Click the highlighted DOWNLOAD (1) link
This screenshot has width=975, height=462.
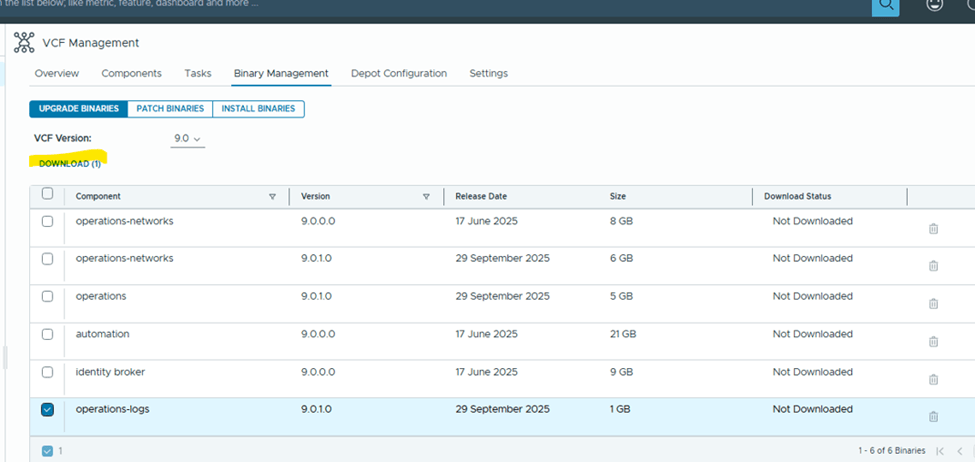[x=70, y=163]
